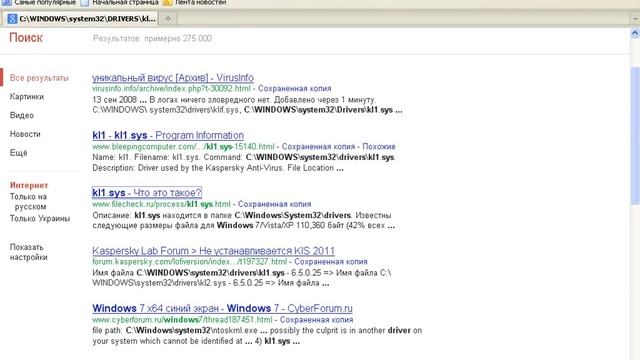The width and height of the screenshot is (640, 360).
Task: Click the Google favicon on the browser tab
Action: coord(13,18)
